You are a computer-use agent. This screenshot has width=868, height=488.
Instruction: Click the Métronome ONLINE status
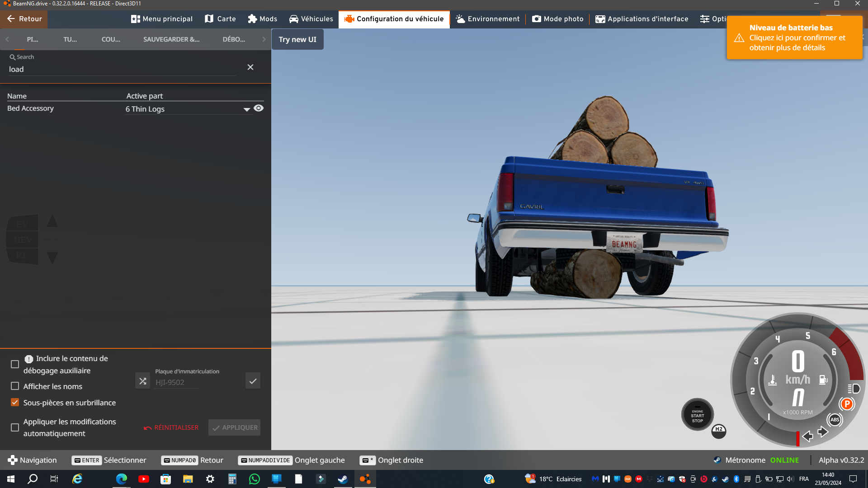[x=756, y=460]
